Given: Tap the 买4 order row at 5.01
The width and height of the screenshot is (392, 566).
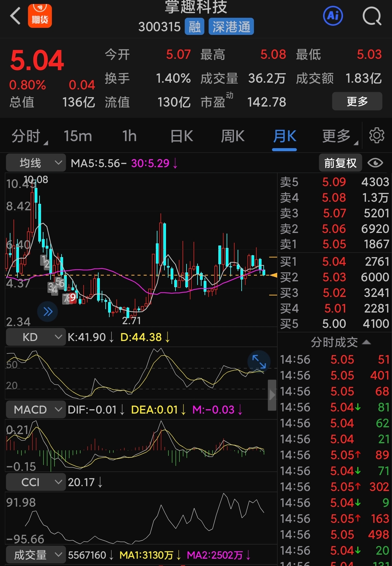Looking at the screenshot, I should [334, 308].
